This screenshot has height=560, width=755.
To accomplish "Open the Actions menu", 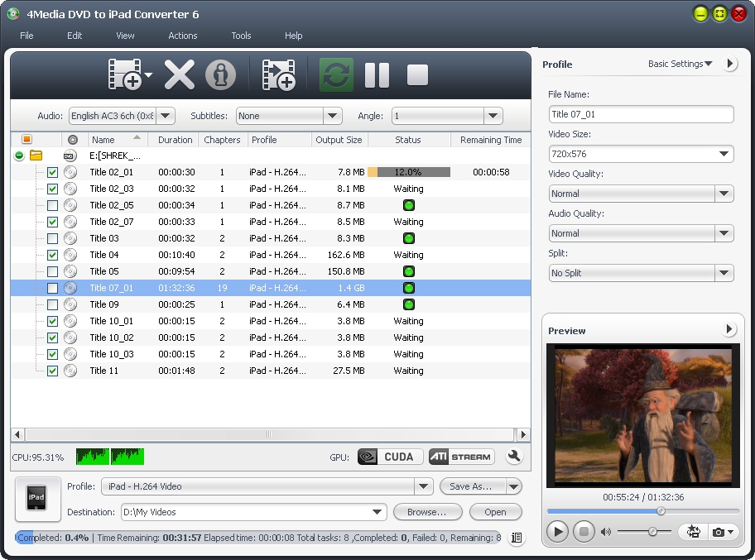I will [x=182, y=36].
